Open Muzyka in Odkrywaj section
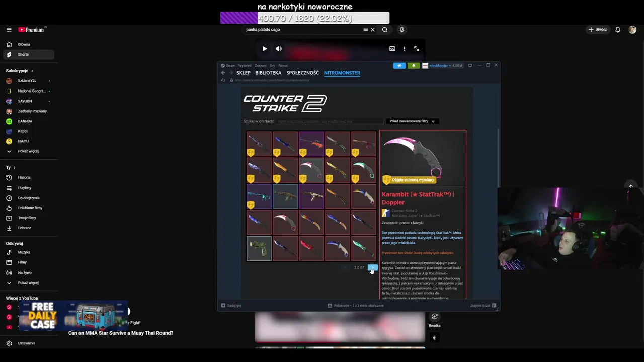Image resolution: width=644 pixels, height=362 pixels. click(29, 252)
